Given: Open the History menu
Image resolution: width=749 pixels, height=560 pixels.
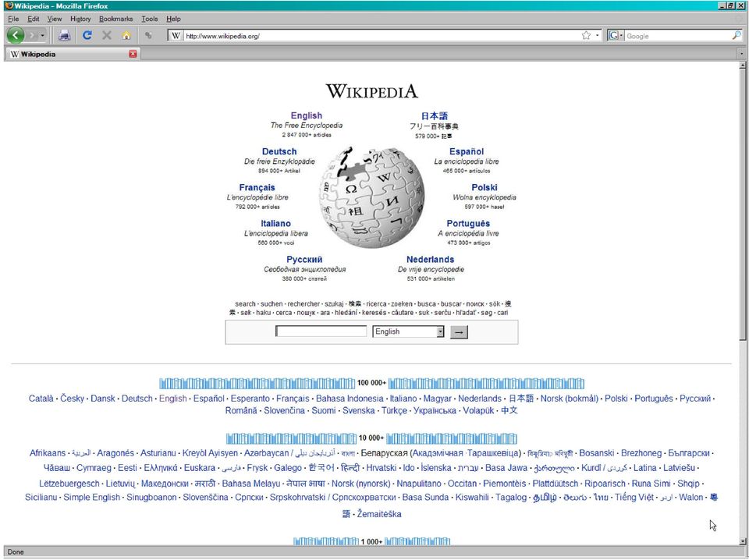Looking at the screenshot, I should 80,19.
